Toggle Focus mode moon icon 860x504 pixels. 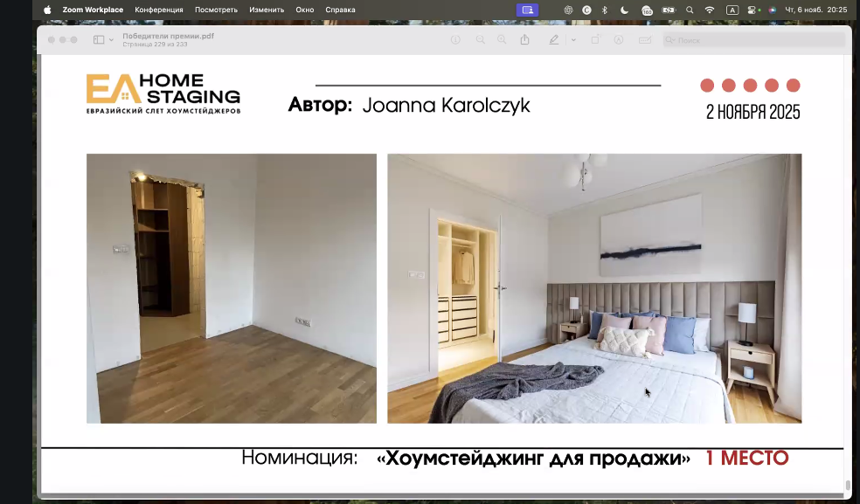click(x=625, y=10)
